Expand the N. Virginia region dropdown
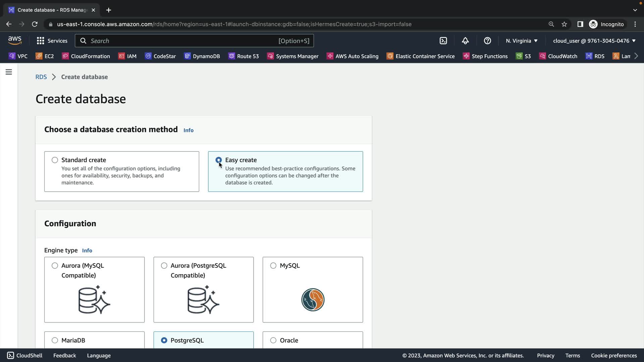This screenshot has width=644, height=362. coord(522,41)
